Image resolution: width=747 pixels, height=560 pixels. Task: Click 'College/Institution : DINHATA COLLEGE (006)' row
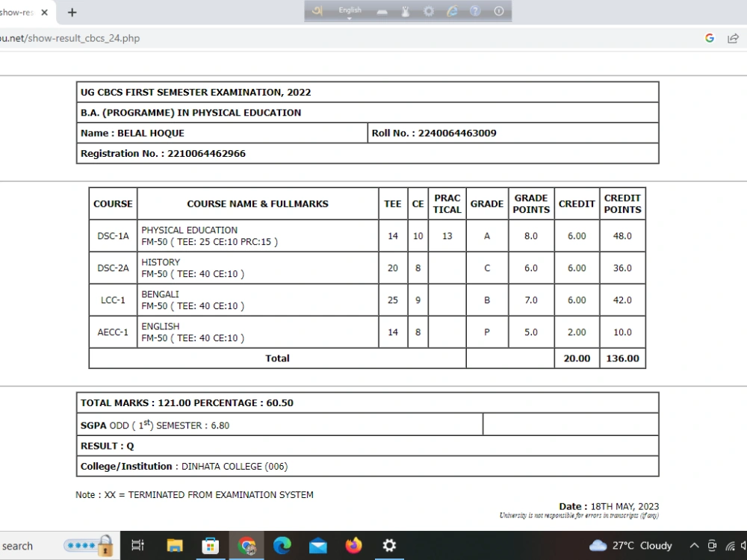pos(368,466)
